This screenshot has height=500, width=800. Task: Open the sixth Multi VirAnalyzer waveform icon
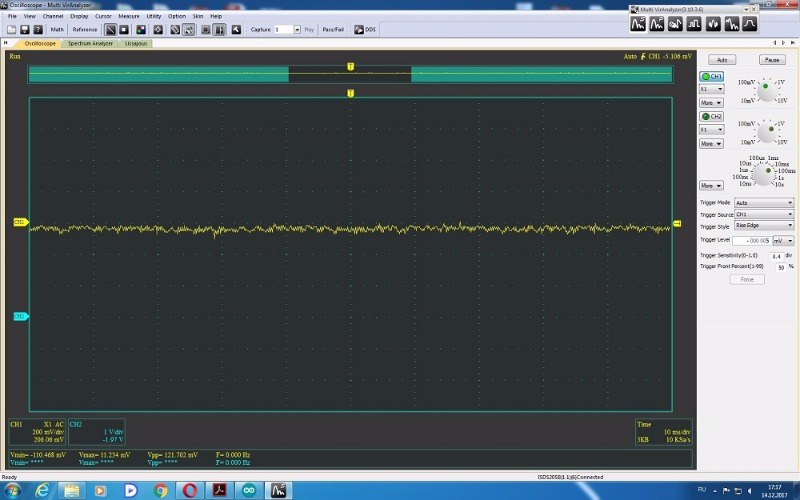click(731, 23)
